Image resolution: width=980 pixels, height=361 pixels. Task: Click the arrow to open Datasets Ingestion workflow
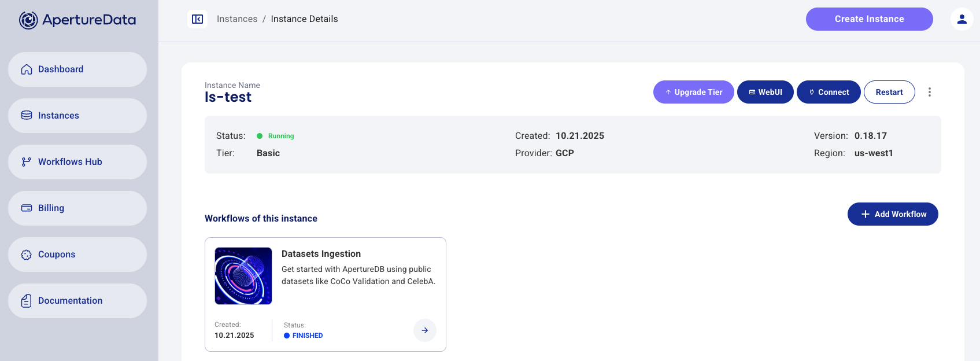424,330
